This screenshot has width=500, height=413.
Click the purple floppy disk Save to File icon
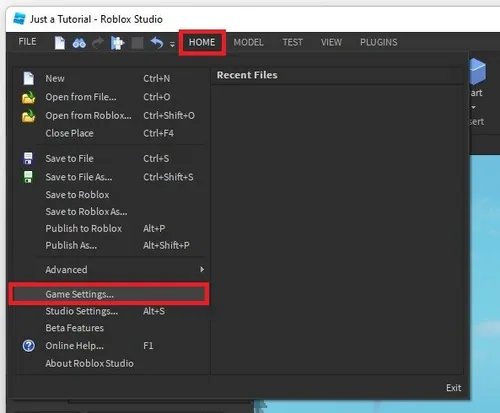tap(28, 158)
